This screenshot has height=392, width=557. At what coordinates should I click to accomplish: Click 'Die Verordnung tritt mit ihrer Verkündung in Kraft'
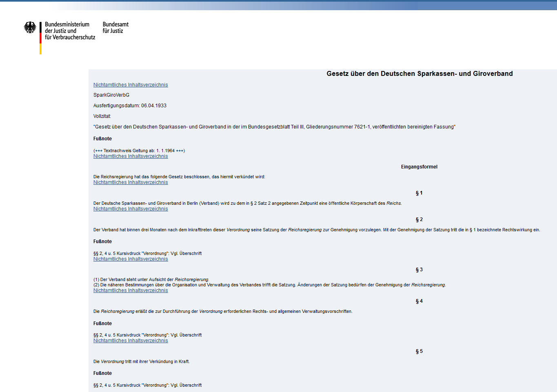[142, 361]
